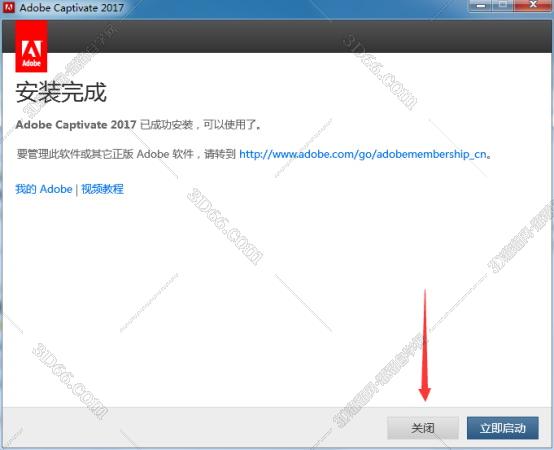Viewport: 554px width, 450px height.
Task: Maximize the Adobe Captivate 2017 window
Action: coord(503,5)
